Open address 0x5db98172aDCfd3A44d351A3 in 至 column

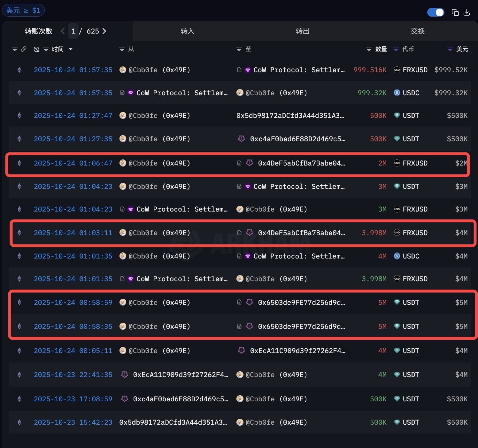(290, 116)
